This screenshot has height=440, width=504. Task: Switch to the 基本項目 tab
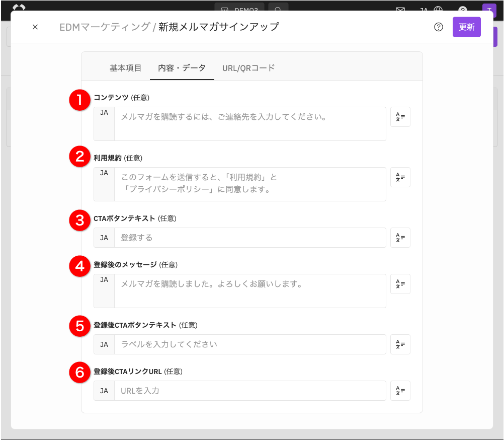(x=125, y=68)
